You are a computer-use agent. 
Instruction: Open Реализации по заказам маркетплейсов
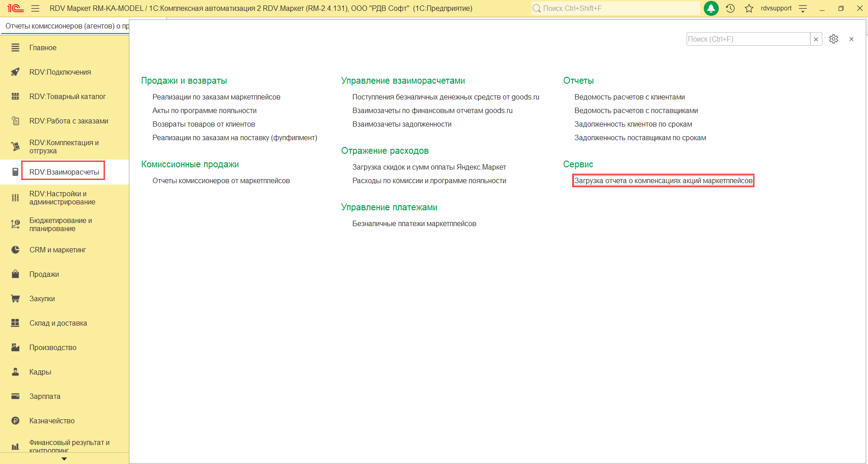(x=216, y=97)
